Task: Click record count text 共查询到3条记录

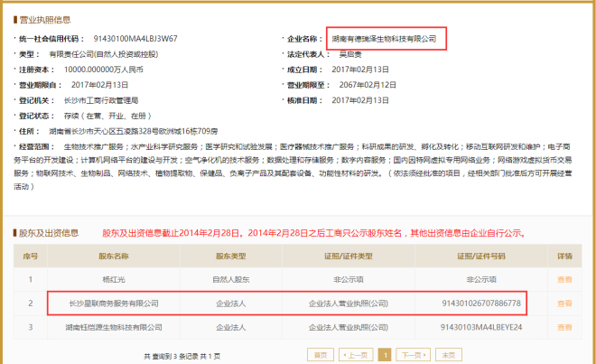Action: coord(171,357)
